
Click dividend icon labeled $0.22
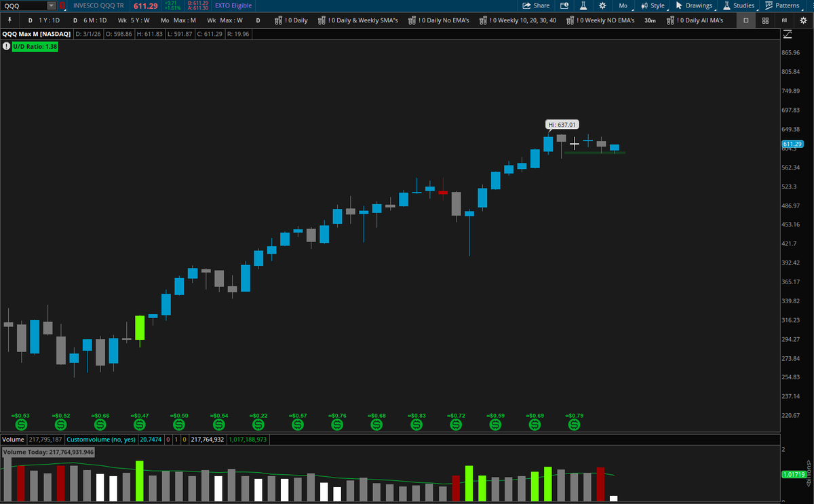pyautogui.click(x=258, y=424)
